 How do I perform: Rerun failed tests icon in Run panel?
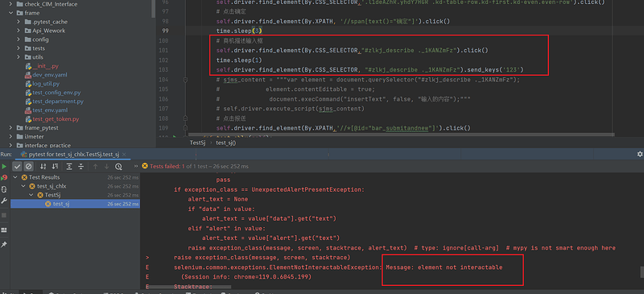4,178
